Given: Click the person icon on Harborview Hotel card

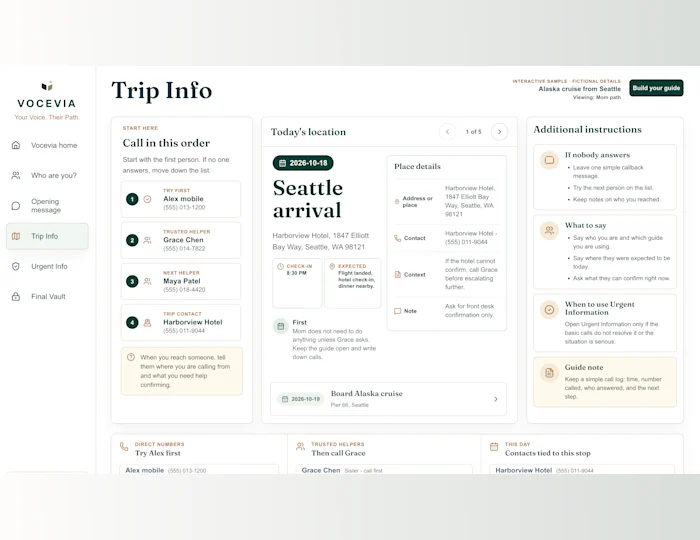Looking at the screenshot, I should [x=147, y=322].
